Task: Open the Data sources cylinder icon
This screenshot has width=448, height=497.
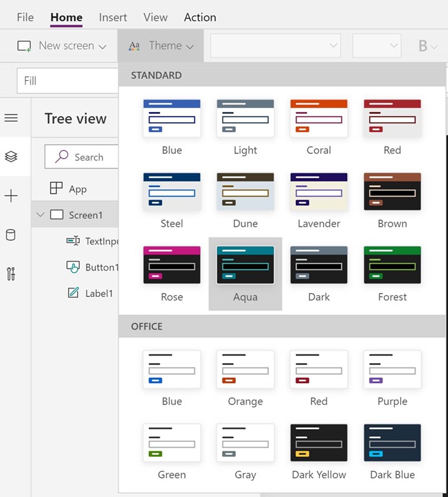Action: click(x=11, y=235)
